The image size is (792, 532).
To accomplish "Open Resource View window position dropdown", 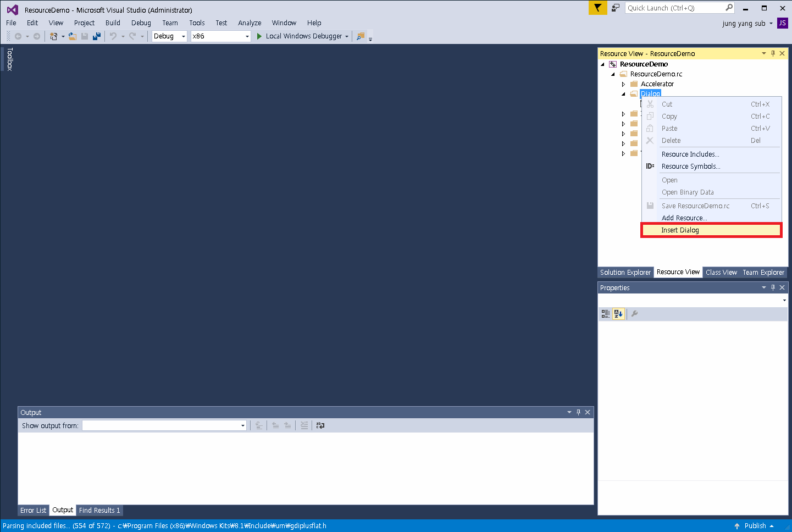I will 763,53.
